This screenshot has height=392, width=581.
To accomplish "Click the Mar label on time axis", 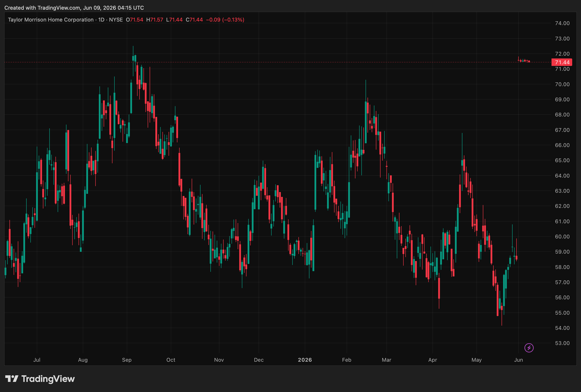I will 386,360.
